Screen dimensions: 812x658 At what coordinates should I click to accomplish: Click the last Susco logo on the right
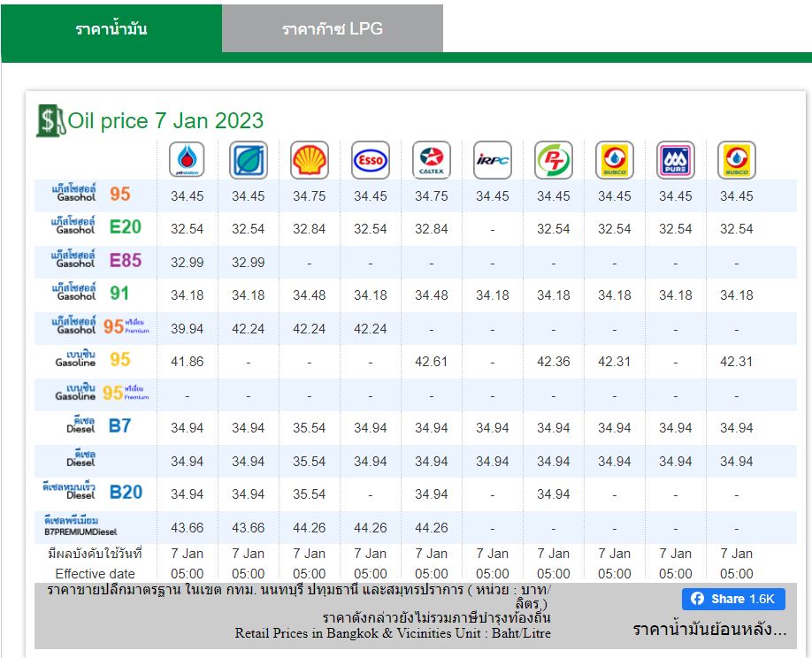pos(737,160)
